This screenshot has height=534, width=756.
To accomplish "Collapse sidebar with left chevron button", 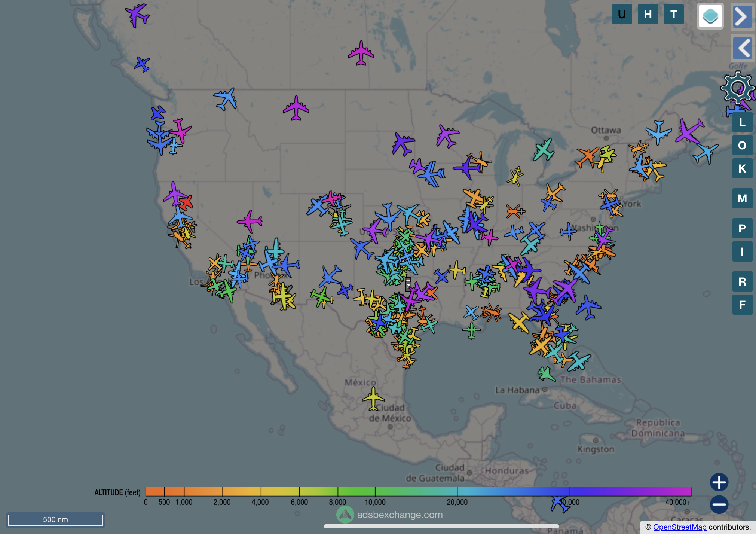I will 742,48.
